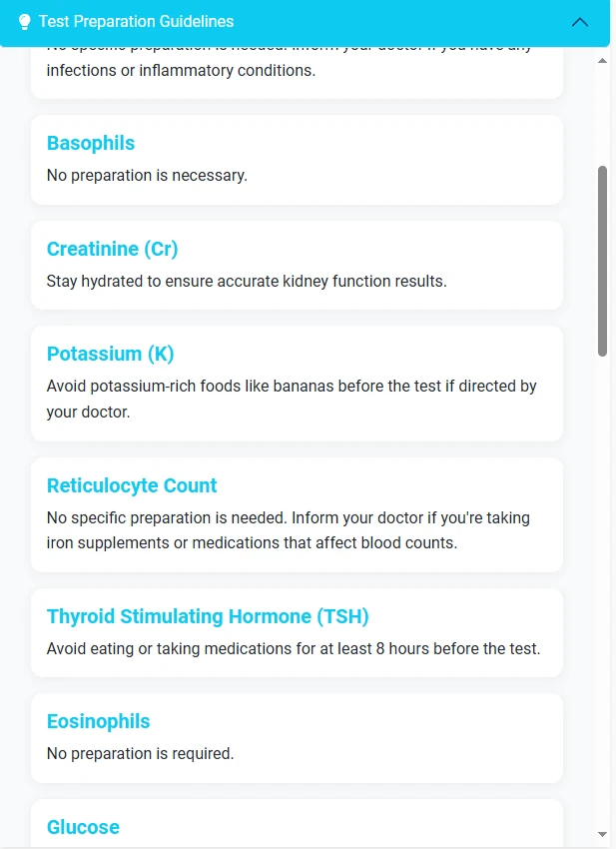Click the scrollbar up arrow

click(602, 61)
